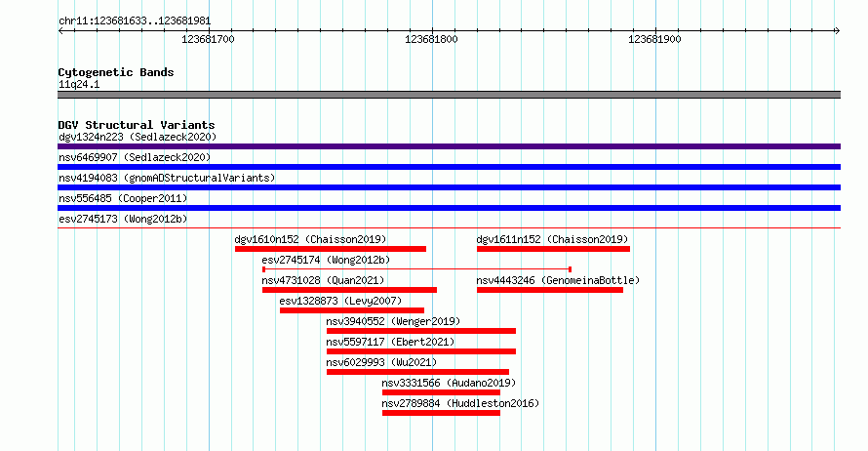Select the red dgv1610n152 variant bar
This screenshot has height=451, width=868.
tap(331, 249)
